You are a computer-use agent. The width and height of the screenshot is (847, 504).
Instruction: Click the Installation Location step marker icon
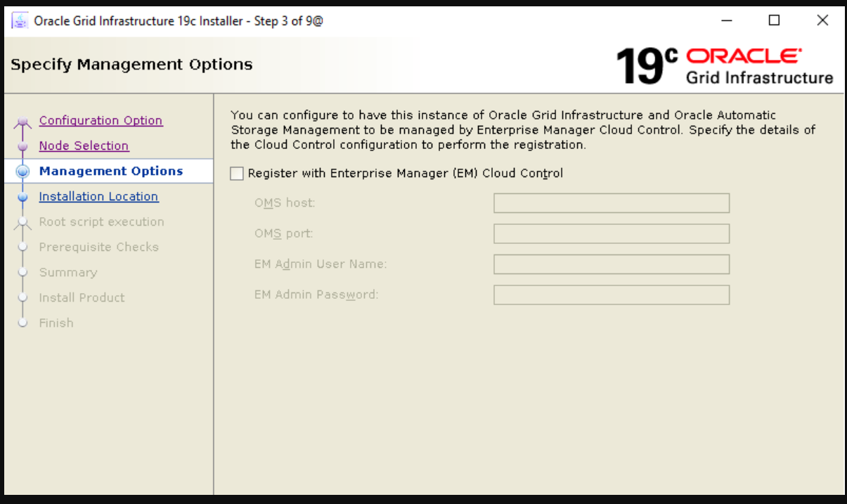pos(22,197)
